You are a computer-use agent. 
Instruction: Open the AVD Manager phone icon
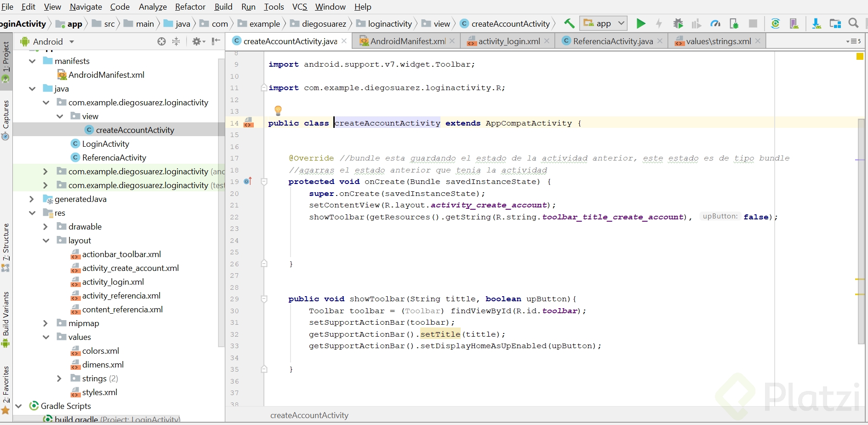[794, 23]
